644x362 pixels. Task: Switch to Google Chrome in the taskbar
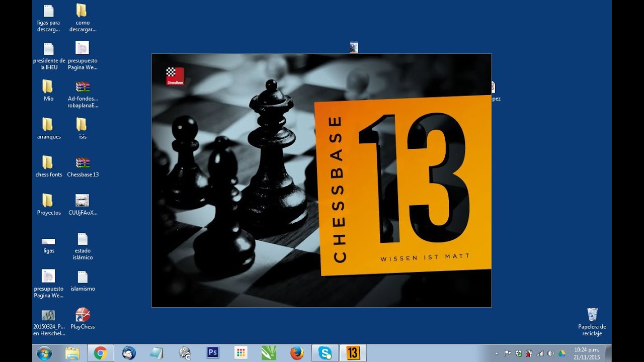[x=101, y=353]
